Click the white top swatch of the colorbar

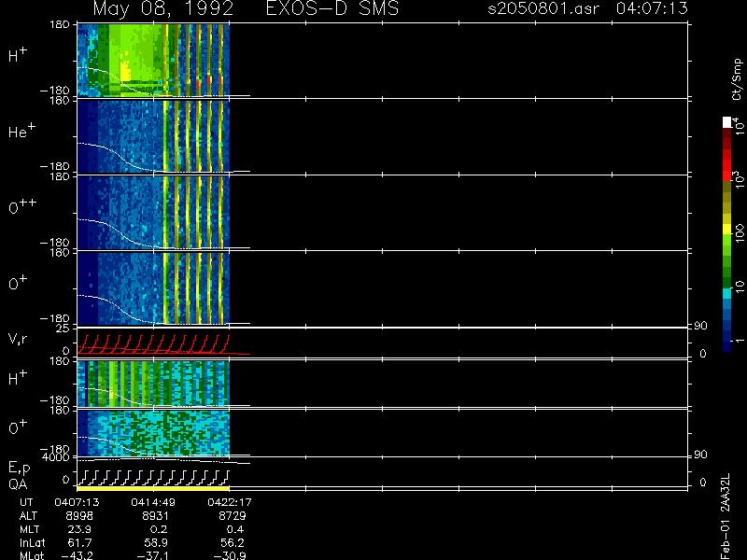pos(727,122)
